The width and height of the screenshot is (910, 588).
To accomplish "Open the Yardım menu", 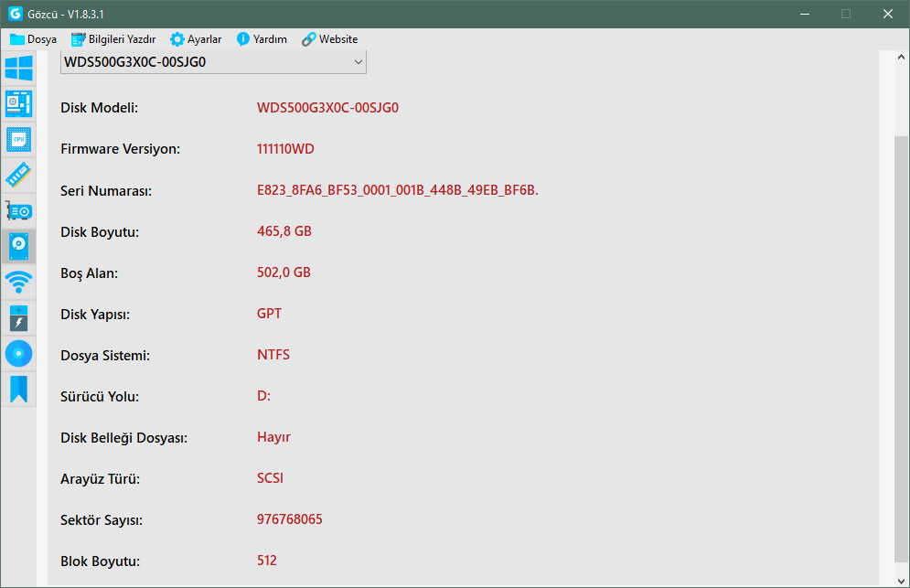I will [x=262, y=39].
